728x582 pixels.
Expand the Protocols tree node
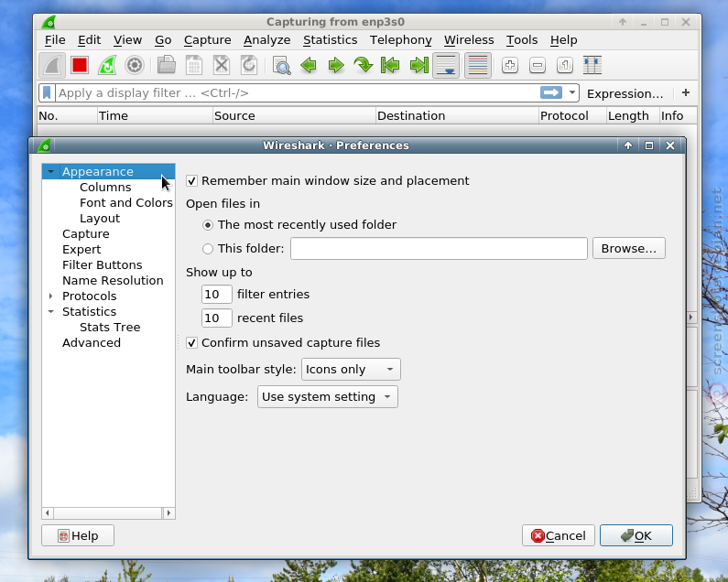(x=50, y=296)
